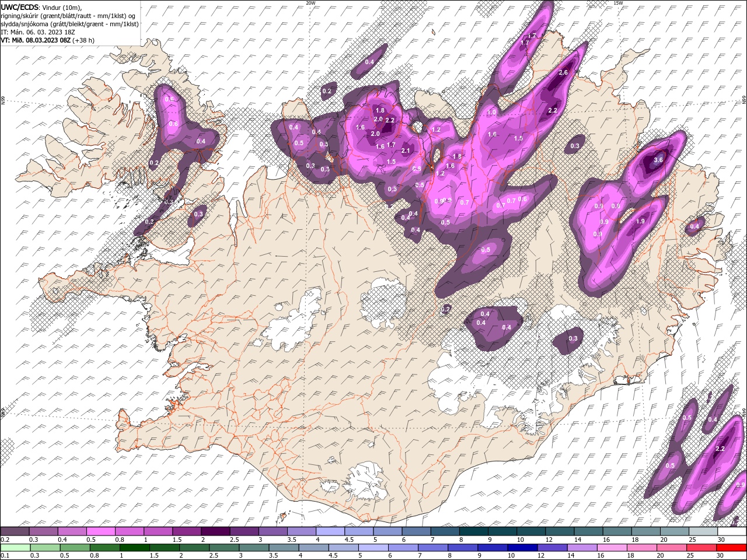The image size is (747, 560).
Task: Click the 1.9 snowfall value on the map
Action: 640,222
